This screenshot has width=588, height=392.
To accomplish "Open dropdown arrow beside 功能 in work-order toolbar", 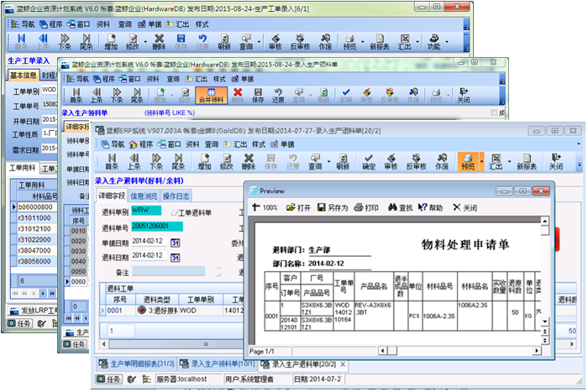I will 447,42.
